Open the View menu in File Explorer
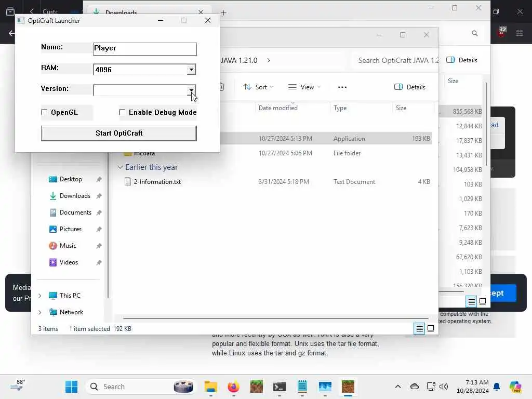The height and width of the screenshot is (399, 532). (304, 87)
